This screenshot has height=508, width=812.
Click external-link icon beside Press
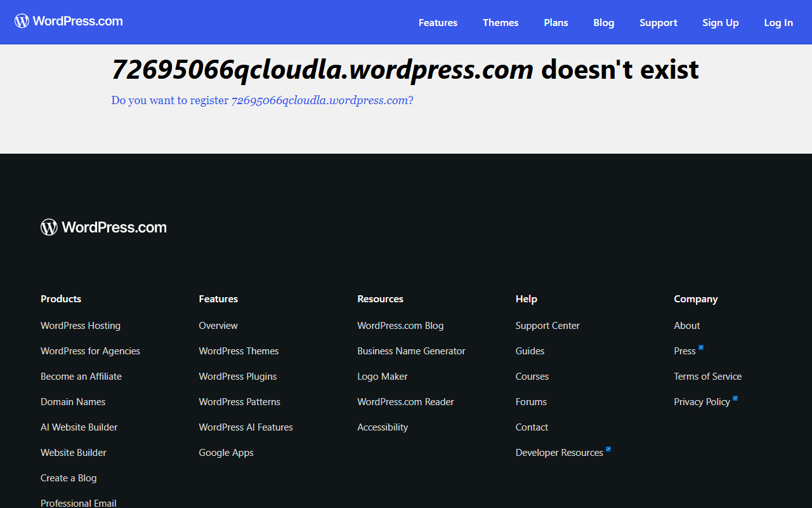(x=701, y=347)
